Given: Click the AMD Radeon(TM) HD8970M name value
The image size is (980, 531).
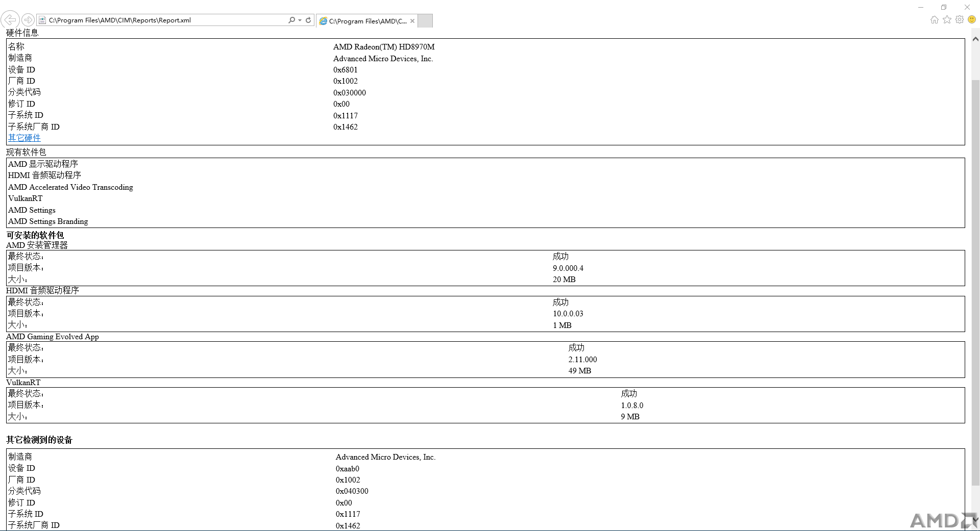Looking at the screenshot, I should coord(384,47).
